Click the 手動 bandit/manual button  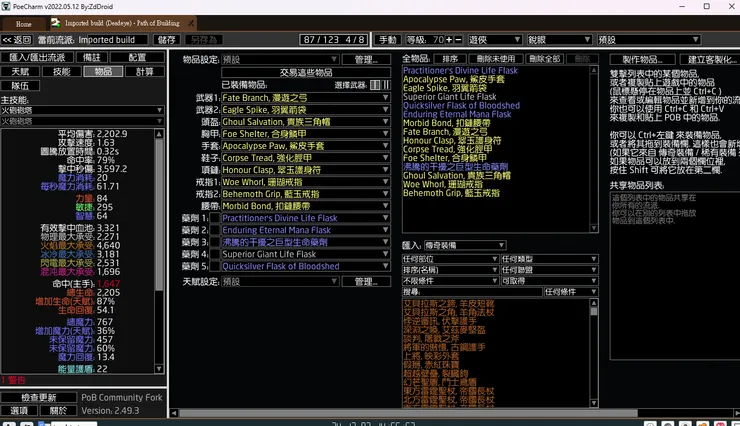pyautogui.click(x=388, y=40)
